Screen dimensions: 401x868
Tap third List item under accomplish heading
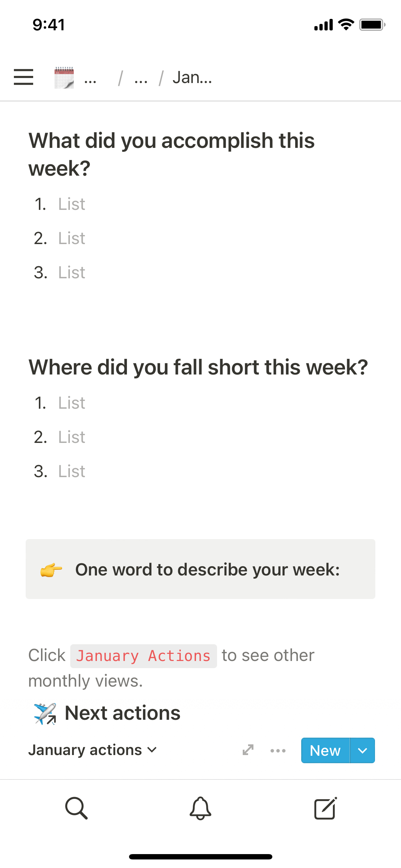tap(72, 273)
